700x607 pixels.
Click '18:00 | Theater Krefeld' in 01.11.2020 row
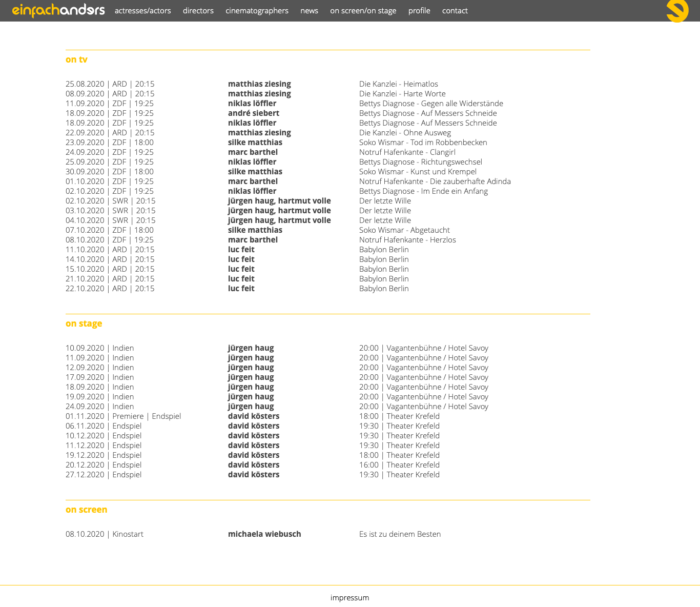coord(399,416)
